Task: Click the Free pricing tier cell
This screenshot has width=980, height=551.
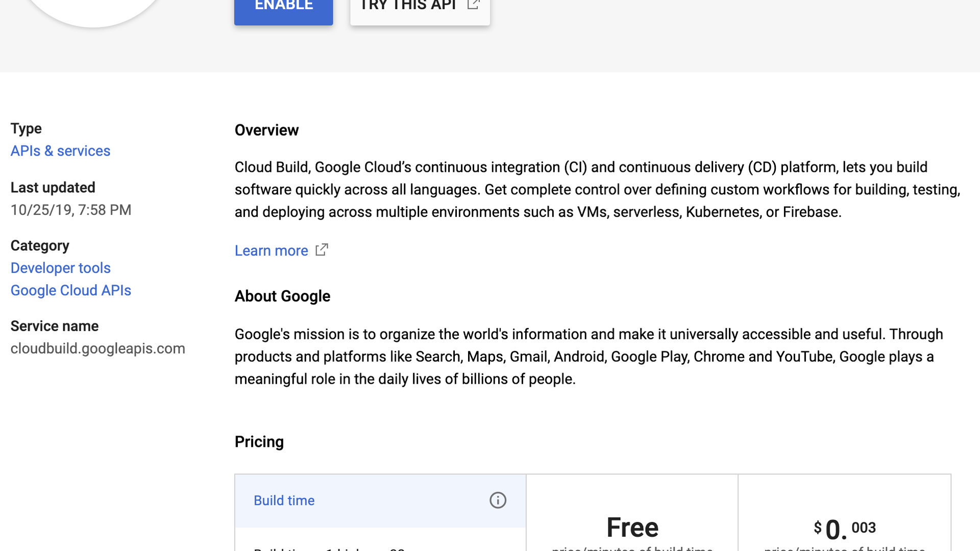Action: click(632, 527)
